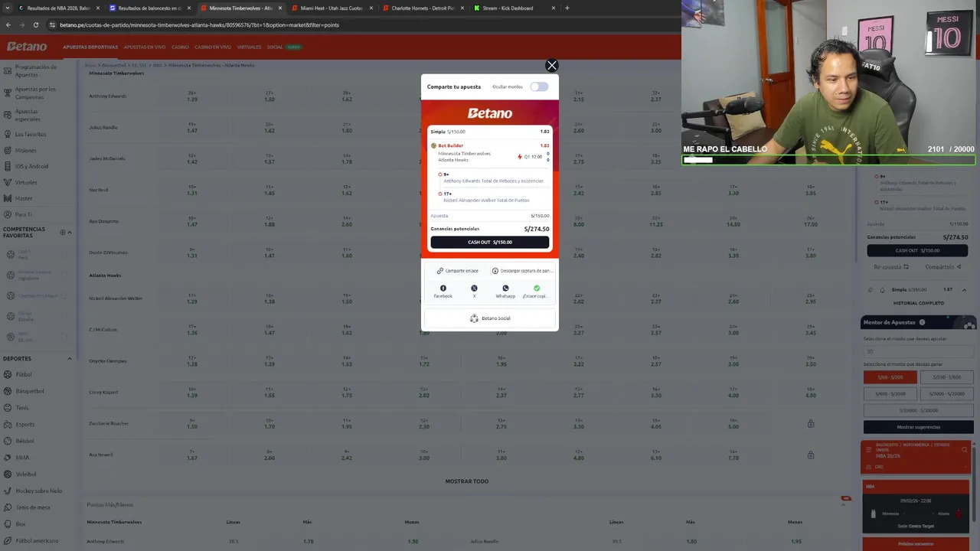This screenshot has height=551, width=980.
Task: Share the bet on Facebook
Action: pos(443,292)
